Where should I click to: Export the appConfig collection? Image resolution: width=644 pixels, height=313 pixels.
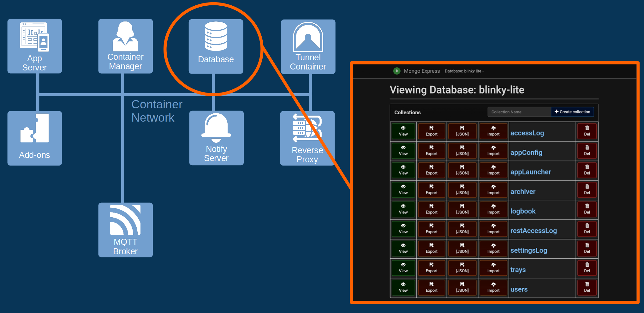pyautogui.click(x=432, y=151)
